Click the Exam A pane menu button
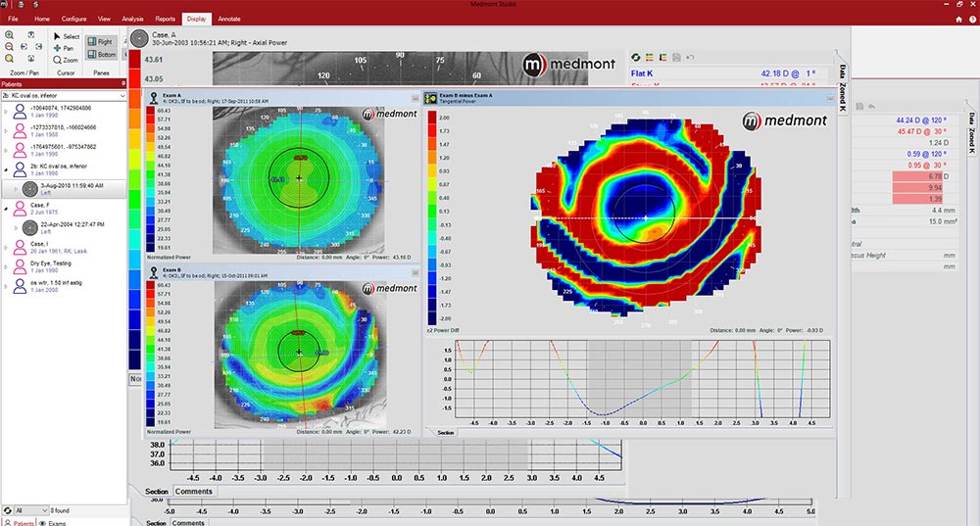Viewport: 980px width, 526px height. [415, 98]
